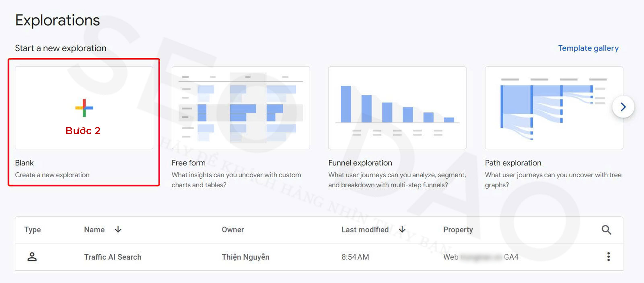
Task: Sort by Last modified using the down arrow
Action: tap(402, 230)
